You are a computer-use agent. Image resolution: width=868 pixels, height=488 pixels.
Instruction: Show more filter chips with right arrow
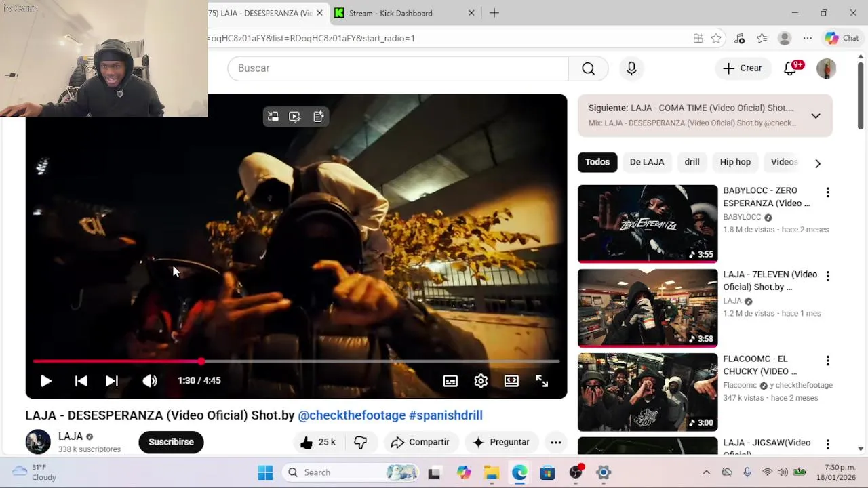818,163
